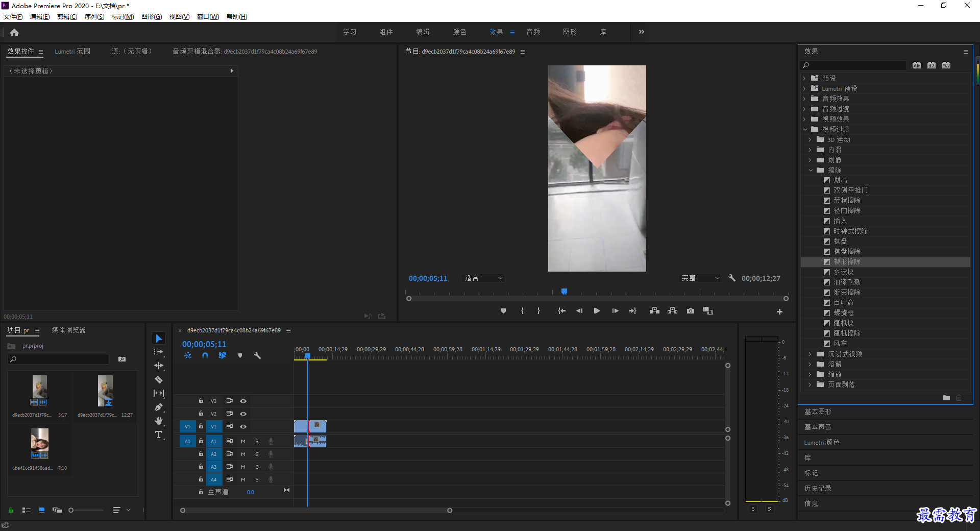Mute the A1 audio track
Screen dimensions: 980x531
(243, 441)
